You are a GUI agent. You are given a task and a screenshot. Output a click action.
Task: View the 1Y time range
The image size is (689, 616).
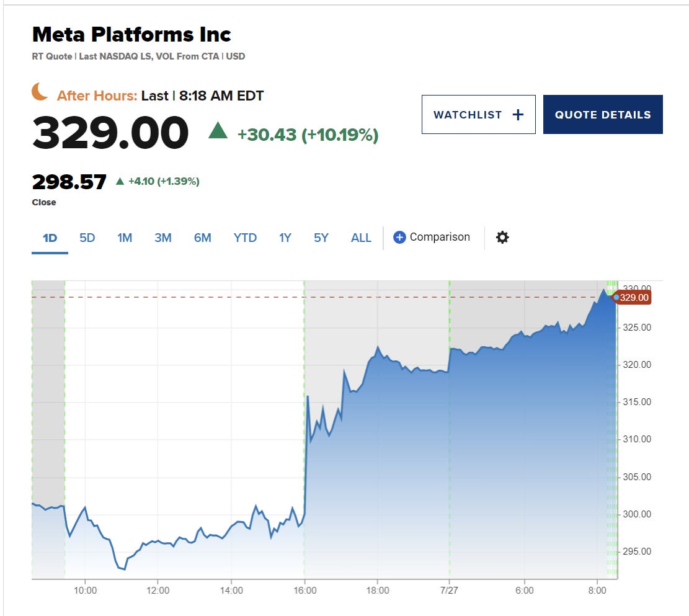coord(285,238)
